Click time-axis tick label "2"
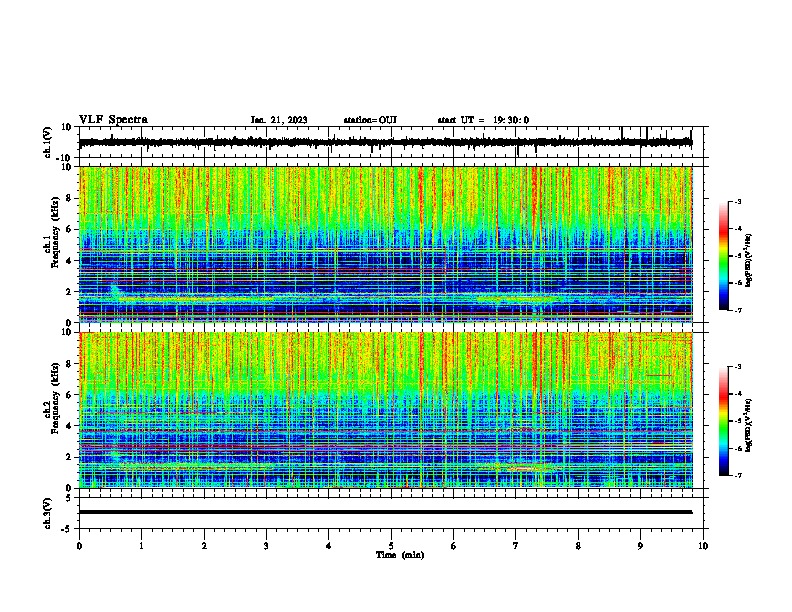The width and height of the screenshot is (792, 612). tap(204, 546)
